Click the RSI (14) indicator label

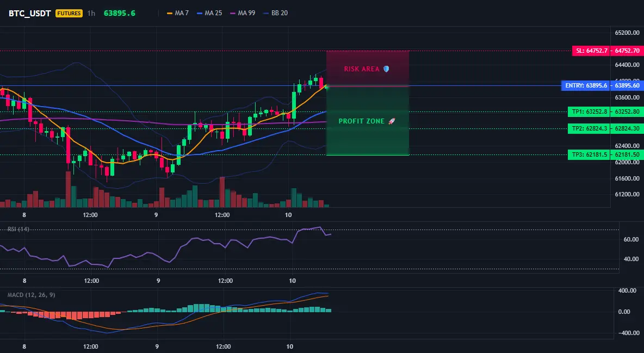point(18,229)
